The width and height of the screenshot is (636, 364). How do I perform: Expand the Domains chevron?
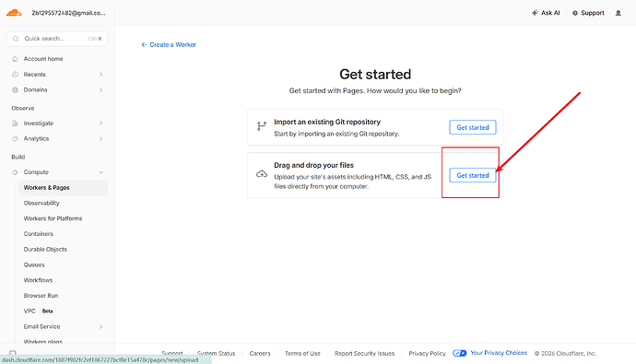pyautogui.click(x=101, y=89)
